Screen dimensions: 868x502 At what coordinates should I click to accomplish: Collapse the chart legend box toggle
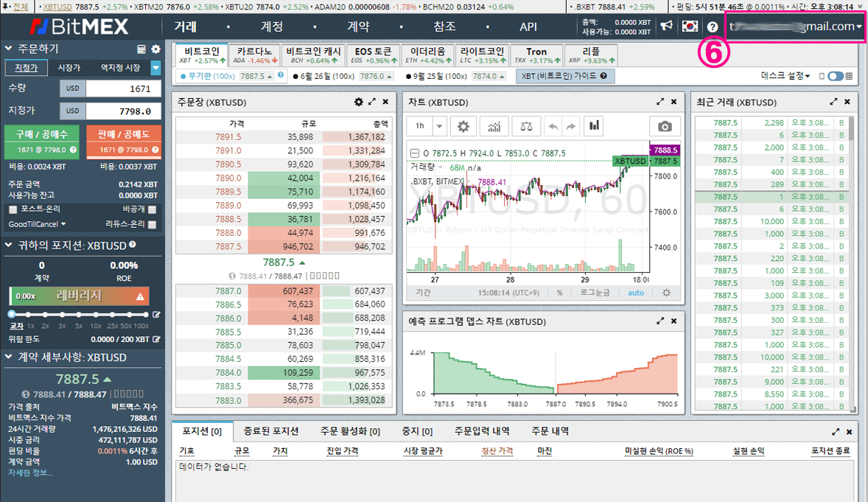[415, 153]
